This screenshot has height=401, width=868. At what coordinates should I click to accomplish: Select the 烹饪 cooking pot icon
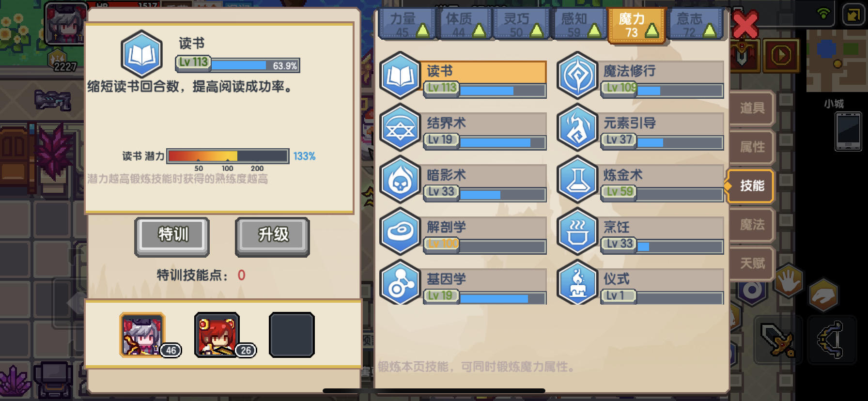point(577,232)
